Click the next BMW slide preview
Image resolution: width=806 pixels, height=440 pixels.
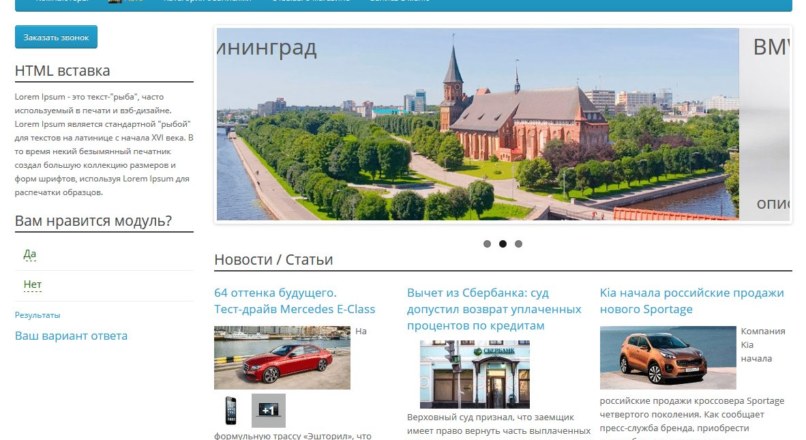(765, 124)
